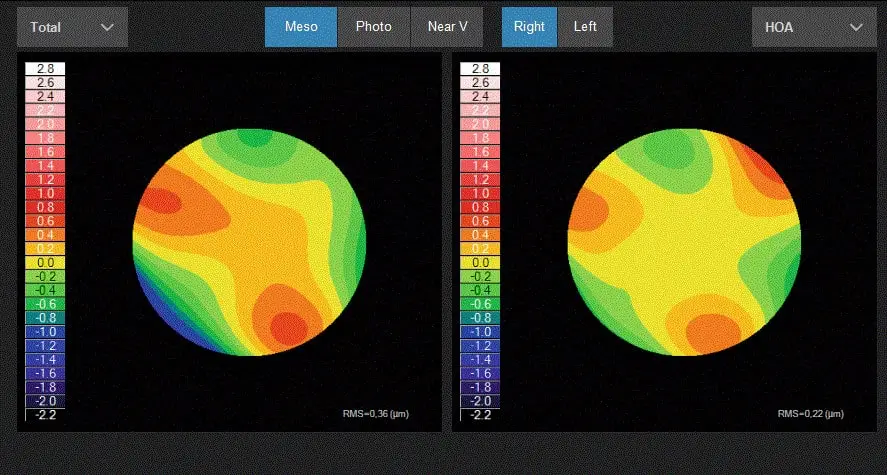Choose the Right eye tab

[529, 27]
